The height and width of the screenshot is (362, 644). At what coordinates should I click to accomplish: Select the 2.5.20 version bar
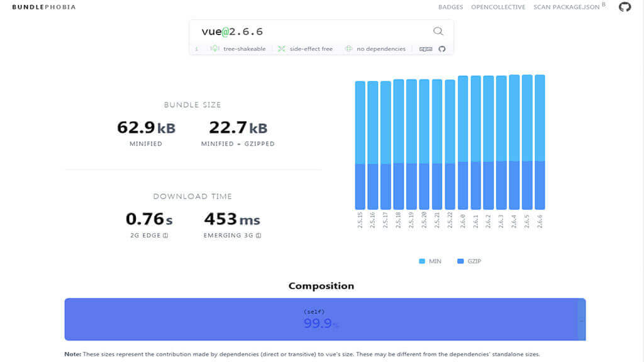click(425, 145)
